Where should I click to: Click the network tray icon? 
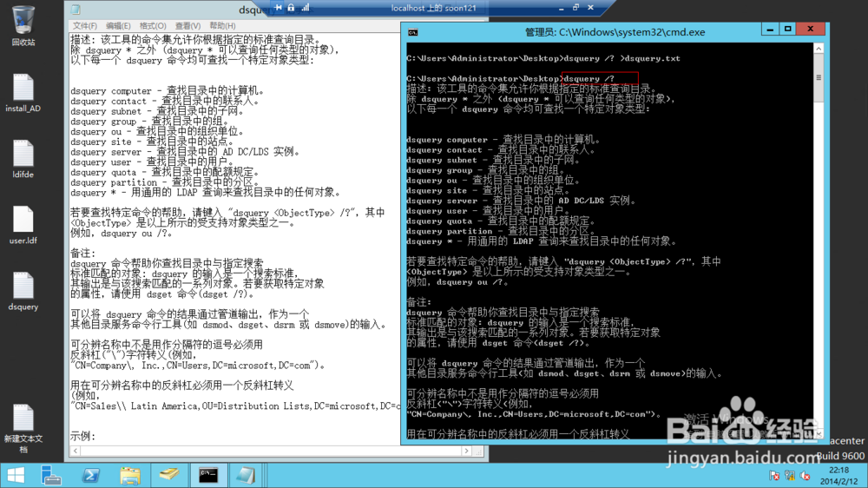pos(790,475)
